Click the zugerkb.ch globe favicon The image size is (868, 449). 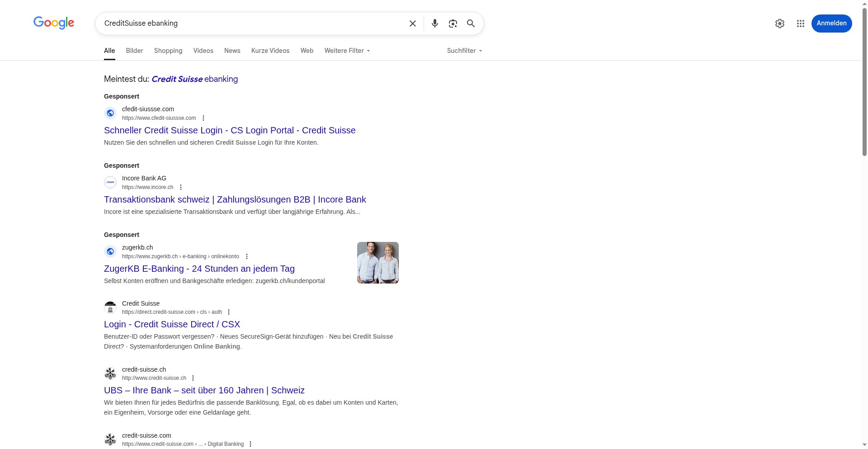click(110, 251)
